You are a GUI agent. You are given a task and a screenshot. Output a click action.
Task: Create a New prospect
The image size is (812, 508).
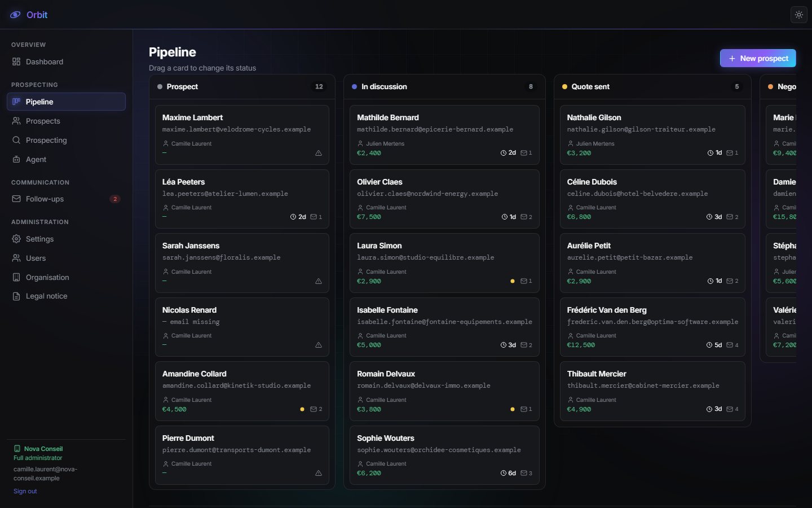[758, 58]
